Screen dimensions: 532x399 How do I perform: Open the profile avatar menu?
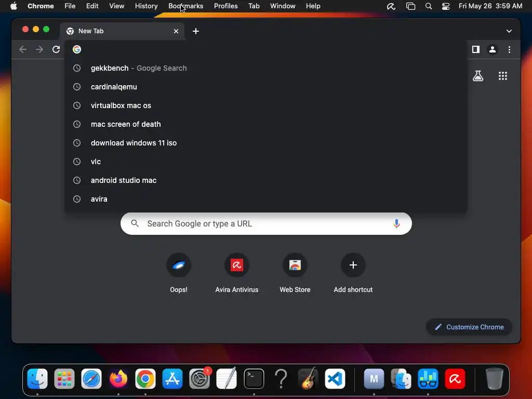coord(493,49)
